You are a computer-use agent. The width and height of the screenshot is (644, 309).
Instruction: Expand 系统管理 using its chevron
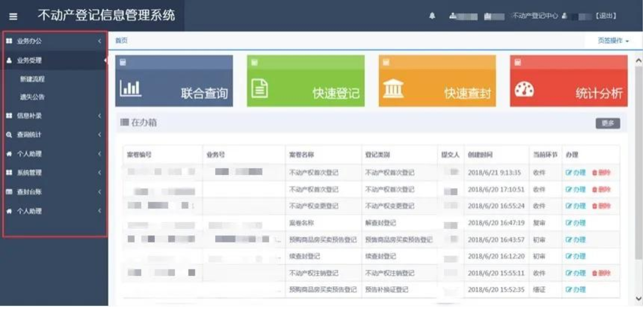click(x=99, y=173)
